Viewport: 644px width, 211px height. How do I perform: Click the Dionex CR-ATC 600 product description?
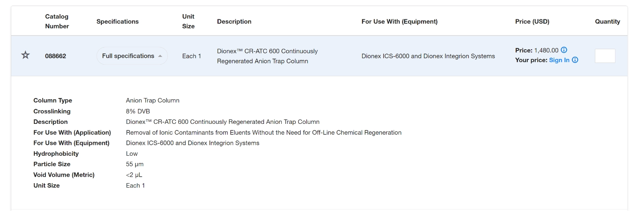coord(267,56)
